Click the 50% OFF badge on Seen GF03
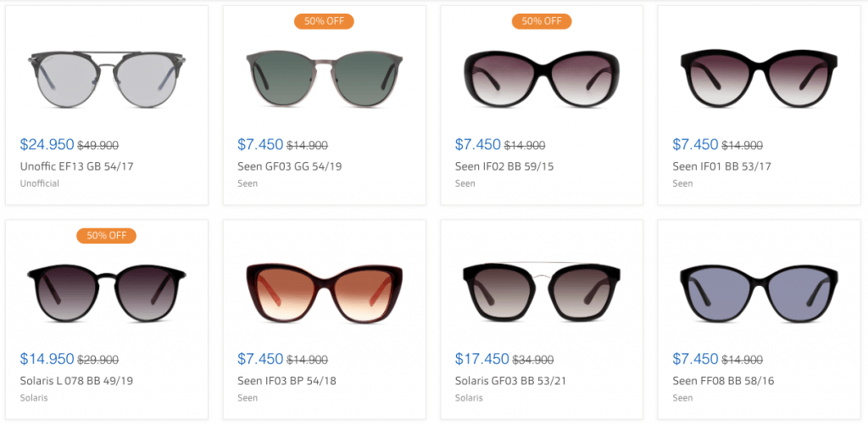The height and width of the screenshot is (426, 868). 324,21
